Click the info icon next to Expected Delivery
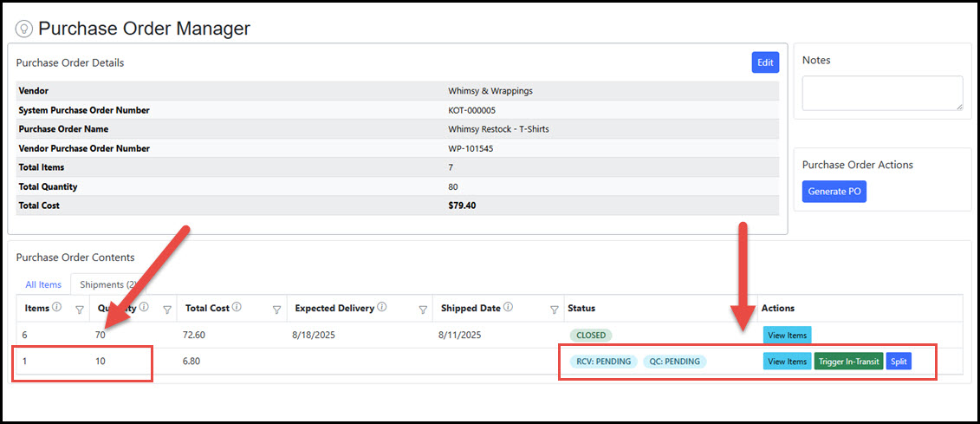This screenshot has height=424, width=980. pos(382,307)
